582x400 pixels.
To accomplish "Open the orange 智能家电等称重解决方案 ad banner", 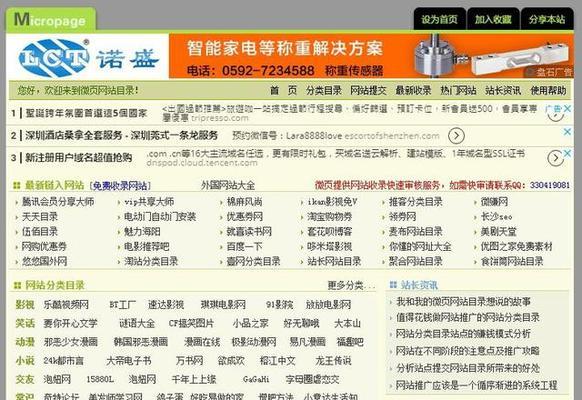I will point(371,56).
